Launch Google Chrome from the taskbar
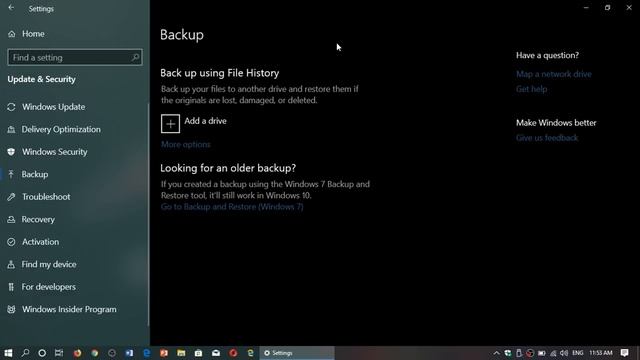 pyautogui.click(x=95, y=353)
